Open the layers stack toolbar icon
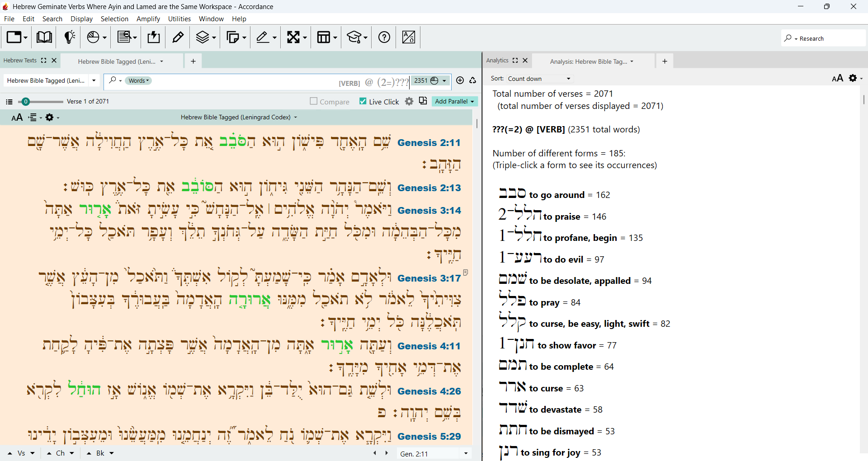This screenshot has height=461, width=868. coord(206,37)
